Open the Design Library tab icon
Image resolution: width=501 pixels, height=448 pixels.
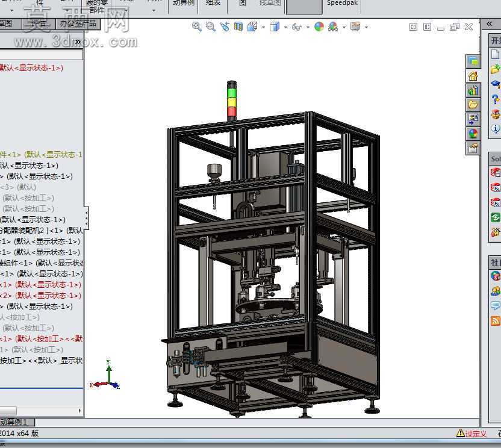[x=473, y=90]
